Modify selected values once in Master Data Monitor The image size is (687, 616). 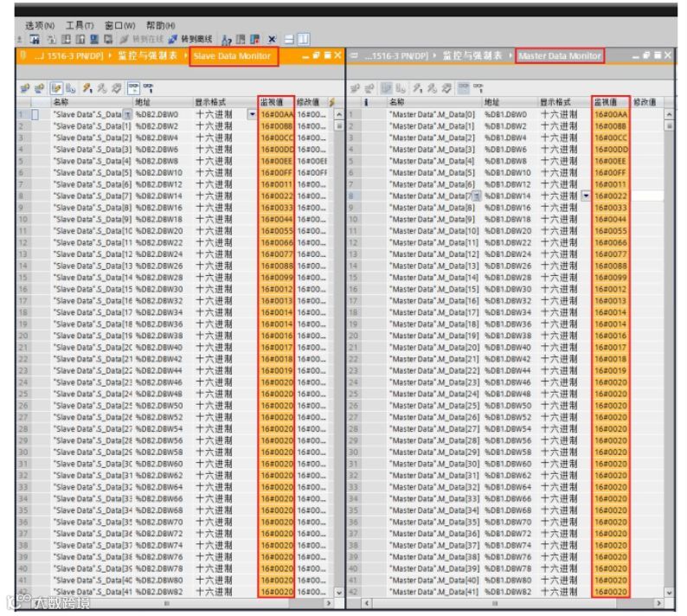417,88
